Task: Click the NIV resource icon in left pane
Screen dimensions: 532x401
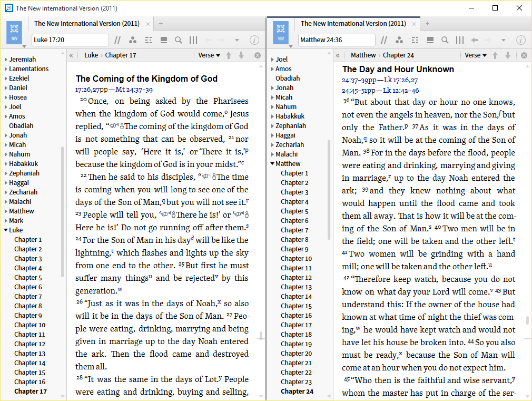Action: (14, 33)
